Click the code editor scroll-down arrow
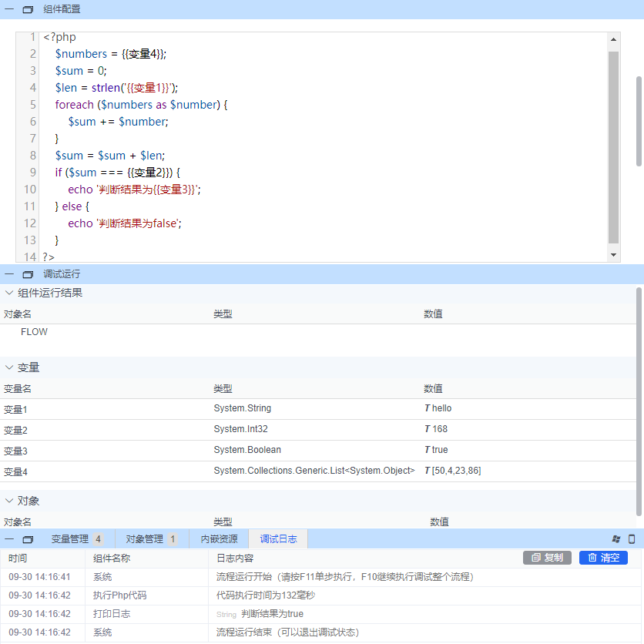This screenshot has height=644, width=644. coord(613,255)
